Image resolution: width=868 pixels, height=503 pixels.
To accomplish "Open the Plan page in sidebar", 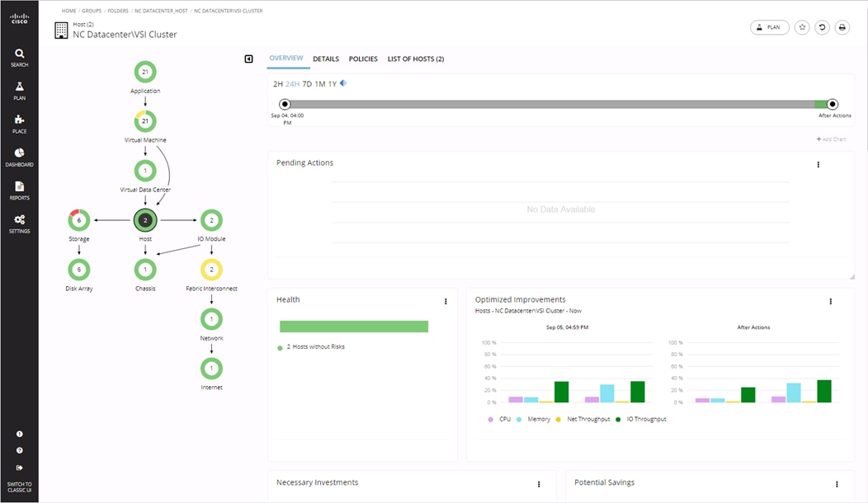I will pos(19,91).
